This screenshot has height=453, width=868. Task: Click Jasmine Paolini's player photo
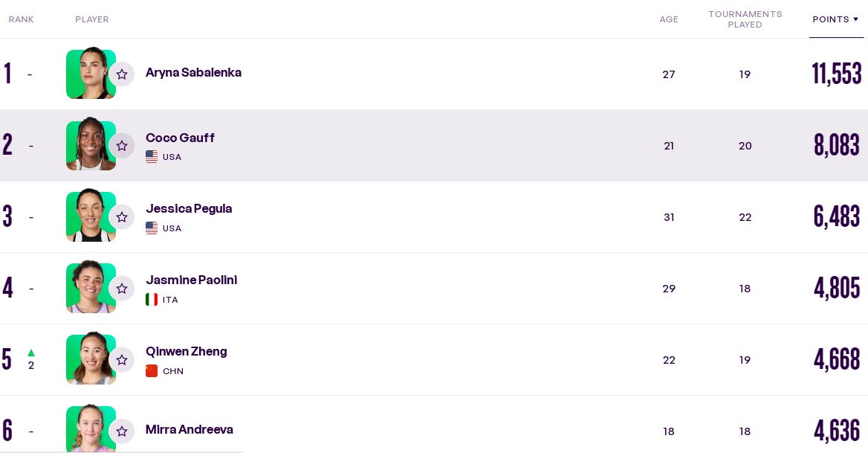91,287
